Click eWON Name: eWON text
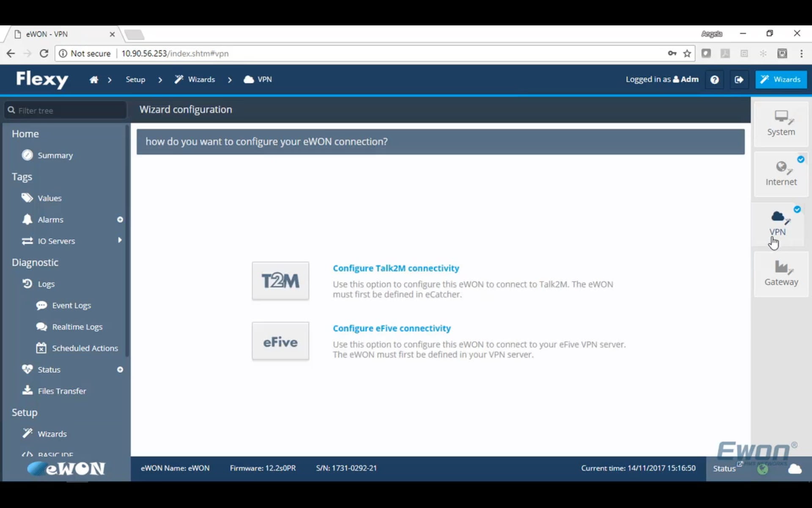 point(175,468)
